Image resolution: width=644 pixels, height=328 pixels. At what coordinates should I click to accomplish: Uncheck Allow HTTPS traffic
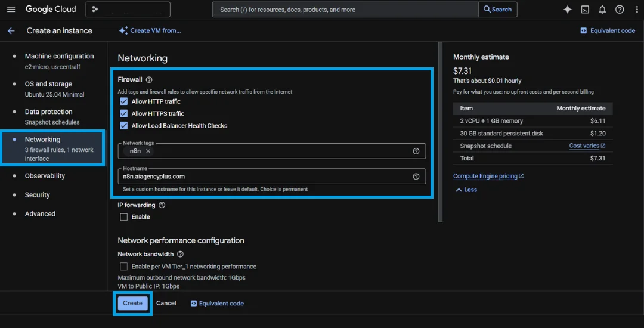point(123,114)
